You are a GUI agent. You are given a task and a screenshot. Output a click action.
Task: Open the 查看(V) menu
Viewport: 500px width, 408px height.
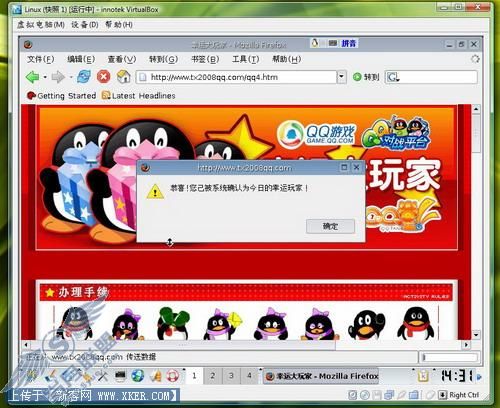tap(122, 59)
